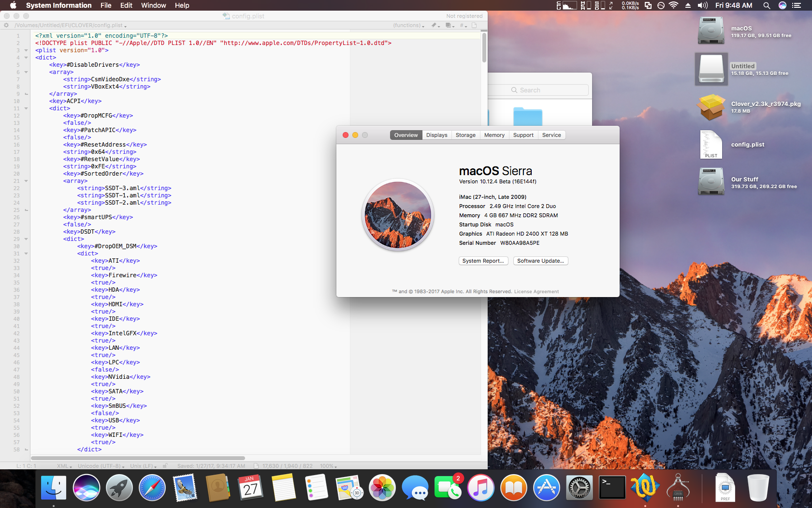Open the 100% zoom popup in status bar
The height and width of the screenshot is (508, 812).
(x=328, y=466)
